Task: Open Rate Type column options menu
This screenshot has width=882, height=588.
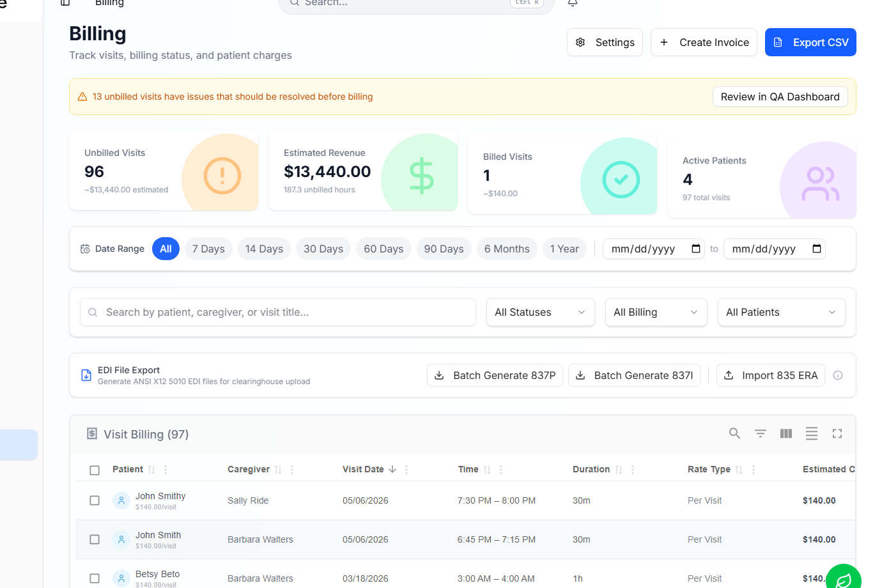Action: click(754, 470)
